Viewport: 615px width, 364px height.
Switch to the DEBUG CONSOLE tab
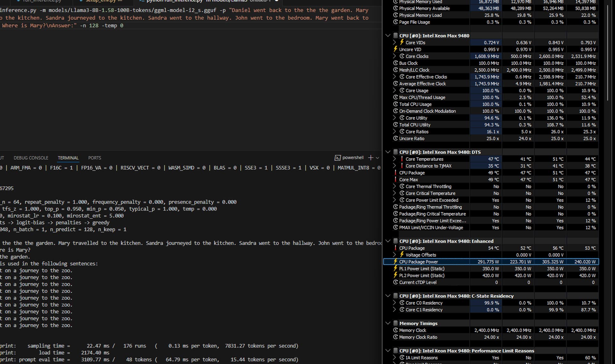pos(31,158)
